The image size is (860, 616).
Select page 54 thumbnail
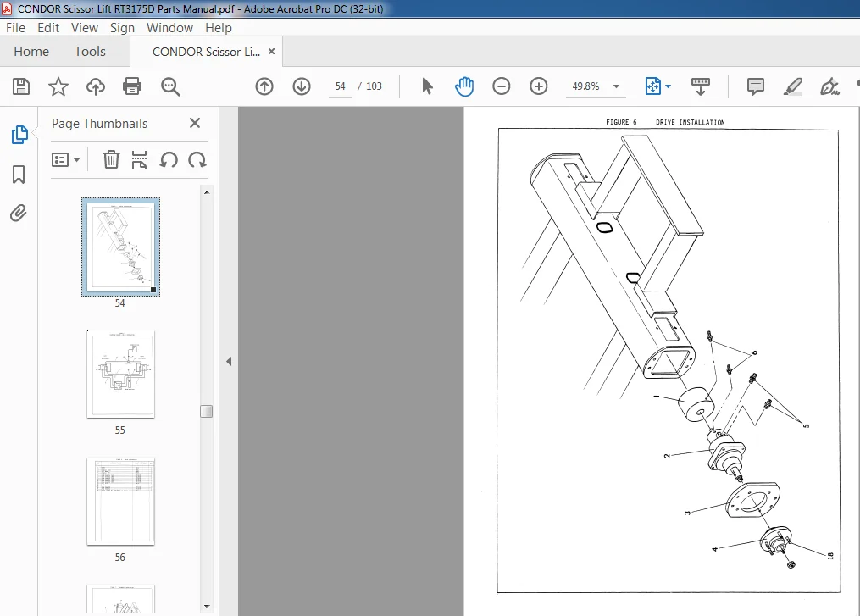[120, 247]
